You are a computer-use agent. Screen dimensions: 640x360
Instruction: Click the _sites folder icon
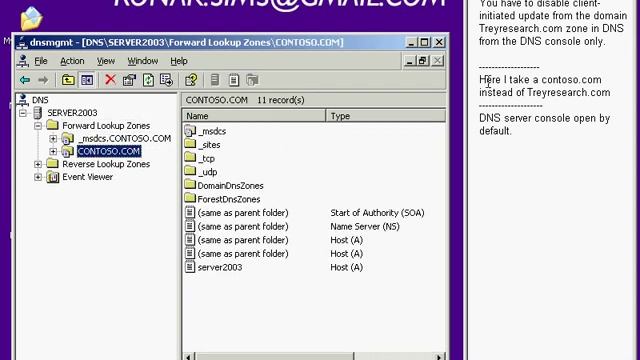coord(190,144)
